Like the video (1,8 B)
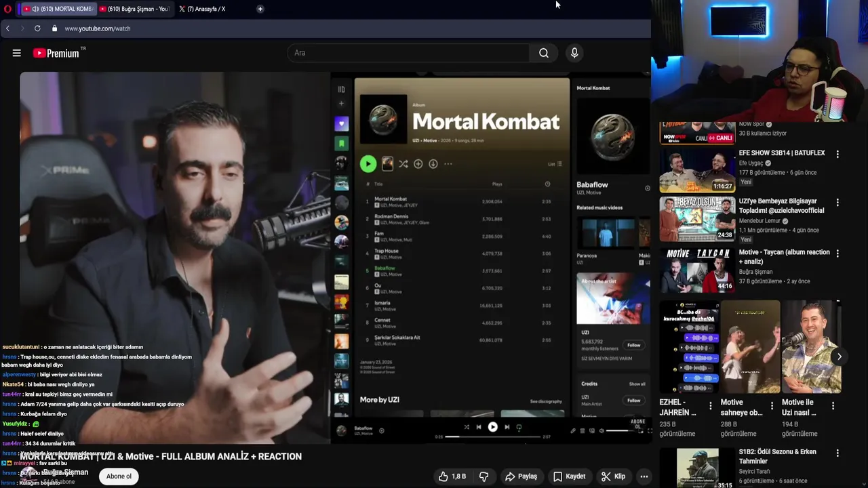The image size is (868, 488). coord(452,476)
